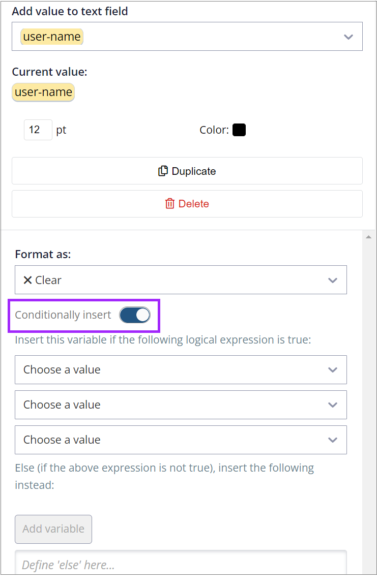Image resolution: width=377 pixels, height=588 pixels.
Task: Click the chevron on the user-name dropdown
Action: coord(349,36)
